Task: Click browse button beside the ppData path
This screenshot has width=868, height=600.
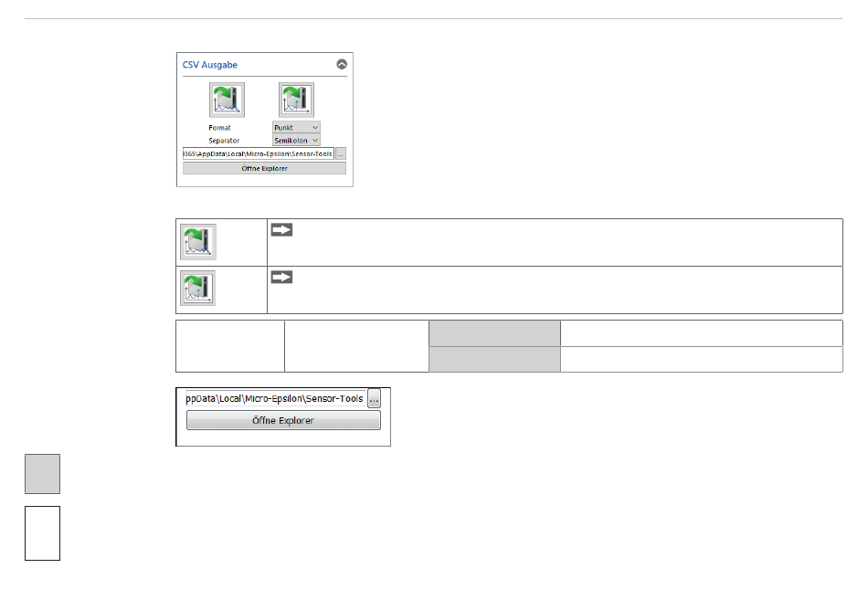Action: click(374, 399)
